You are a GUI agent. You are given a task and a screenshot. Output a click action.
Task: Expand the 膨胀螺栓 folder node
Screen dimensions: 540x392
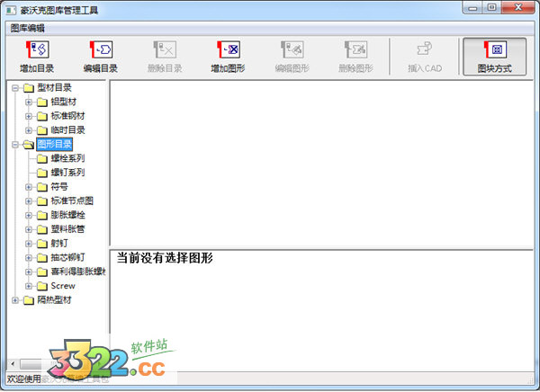(29, 216)
